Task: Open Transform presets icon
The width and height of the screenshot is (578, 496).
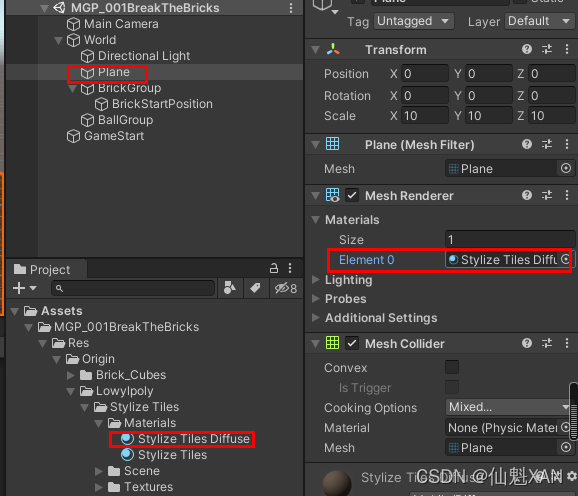Action: 547,49
